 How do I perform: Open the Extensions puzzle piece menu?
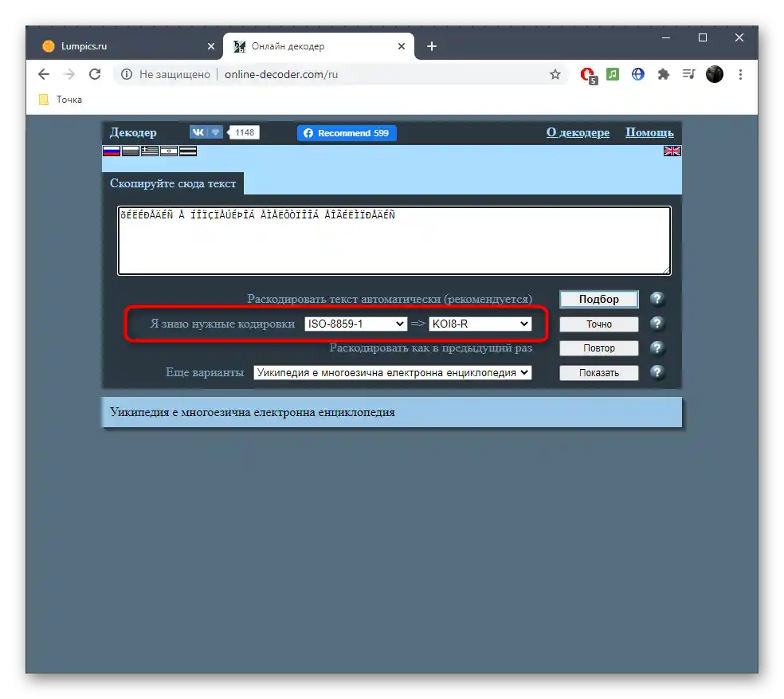664,74
